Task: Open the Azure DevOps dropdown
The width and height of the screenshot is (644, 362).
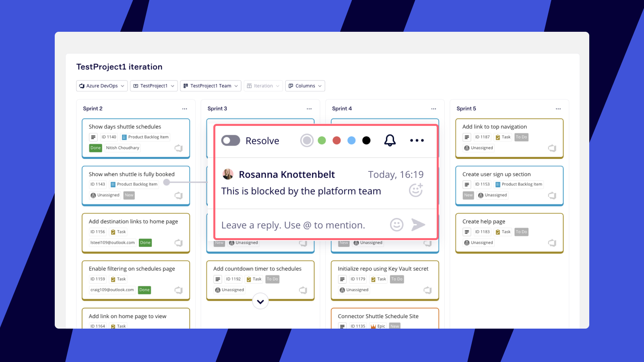Action: pos(101,86)
